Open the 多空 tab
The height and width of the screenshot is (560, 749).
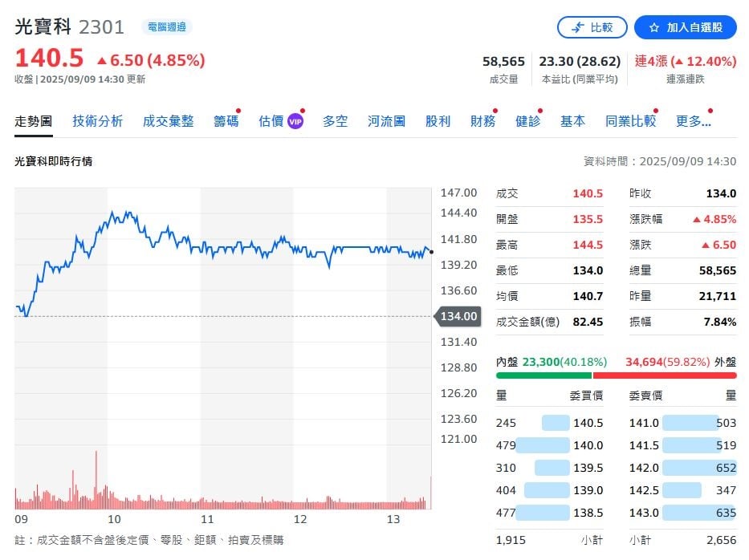pos(335,120)
